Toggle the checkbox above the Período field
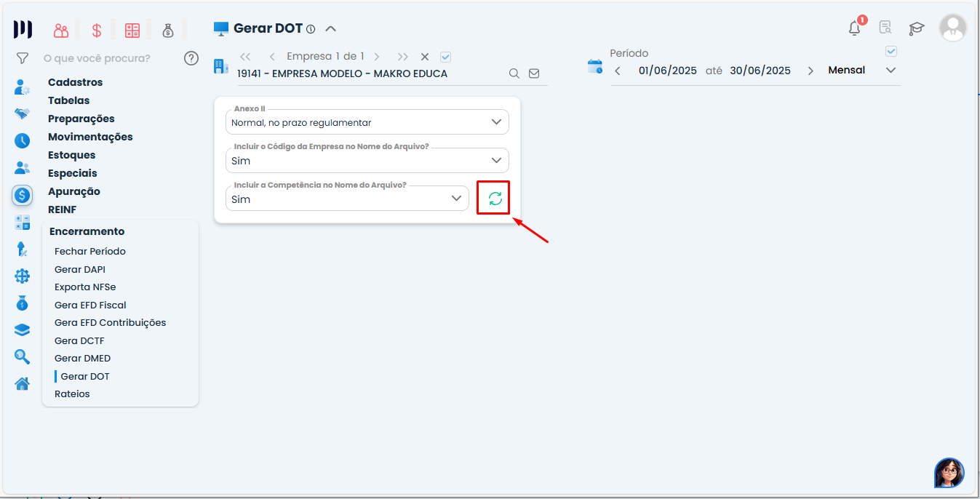Image resolution: width=980 pixels, height=499 pixels. coord(891,52)
